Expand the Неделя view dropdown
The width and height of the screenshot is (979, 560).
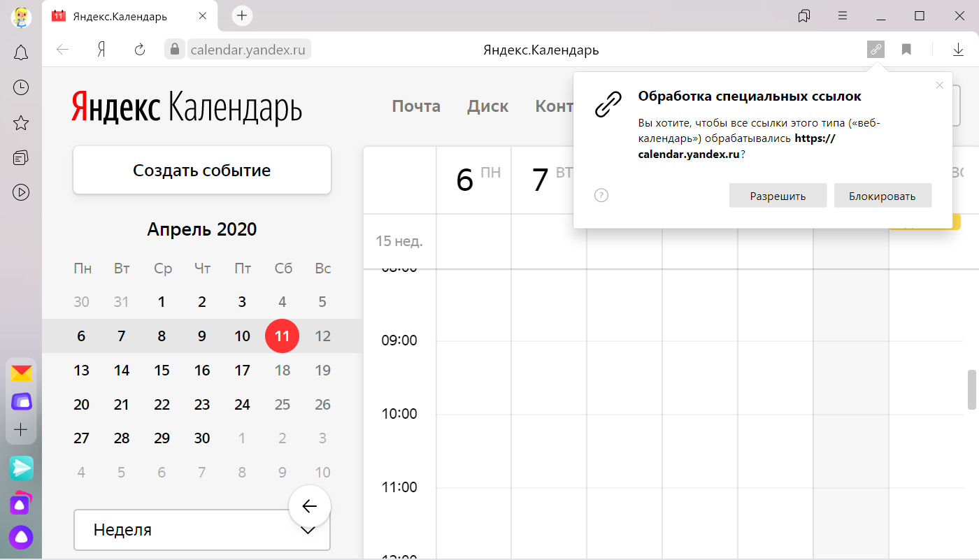click(x=202, y=530)
